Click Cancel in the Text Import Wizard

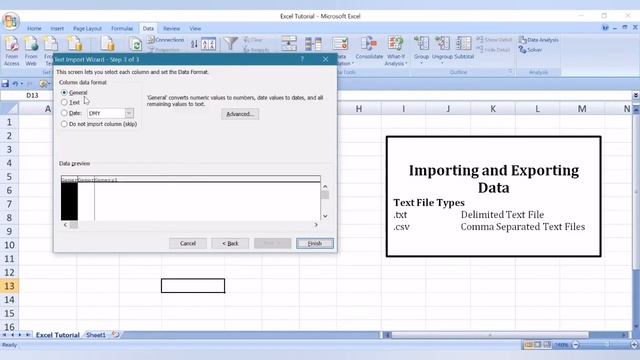coord(188,243)
